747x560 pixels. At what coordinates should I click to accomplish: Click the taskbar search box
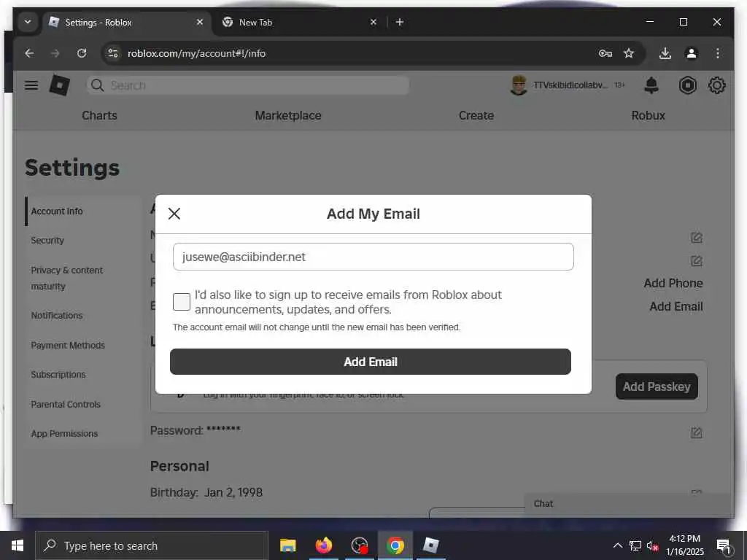coord(152,545)
